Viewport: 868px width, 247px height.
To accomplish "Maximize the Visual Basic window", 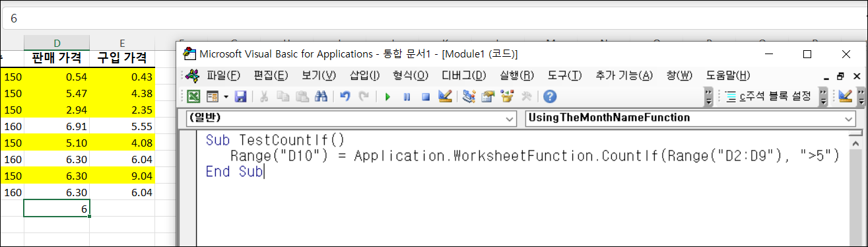I will click(807, 54).
